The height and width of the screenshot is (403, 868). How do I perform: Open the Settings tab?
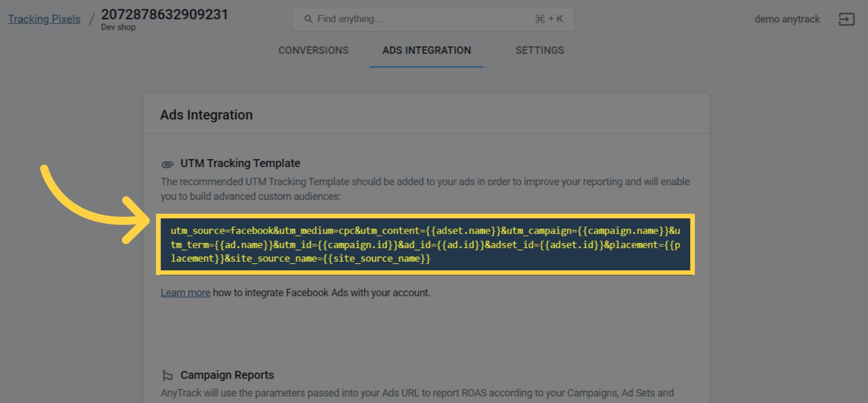[540, 50]
